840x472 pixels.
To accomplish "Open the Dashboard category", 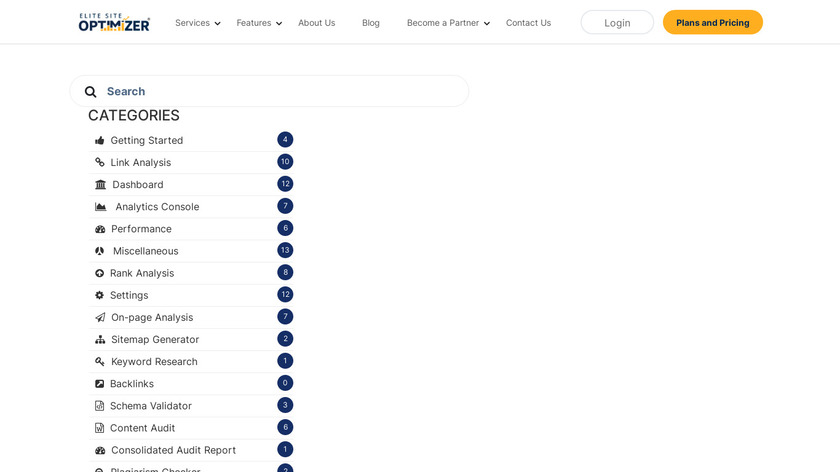I will [x=138, y=184].
